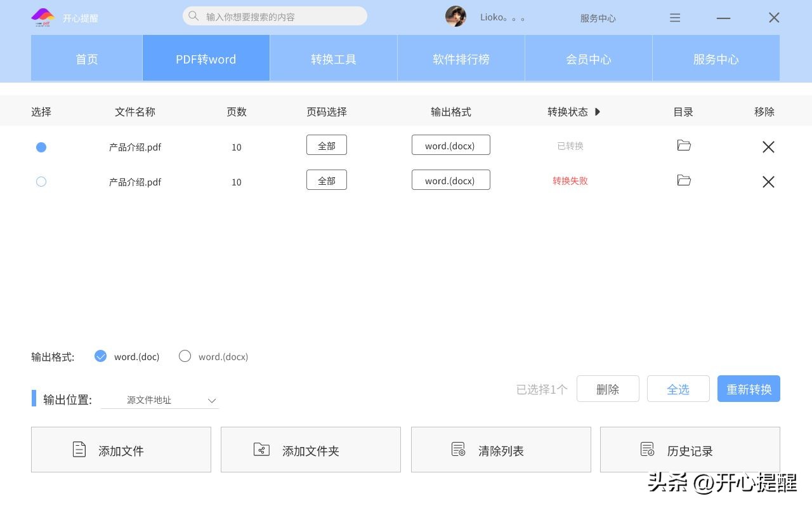This screenshot has width=812, height=508.
Task: Click the search input field
Action: pos(273,16)
